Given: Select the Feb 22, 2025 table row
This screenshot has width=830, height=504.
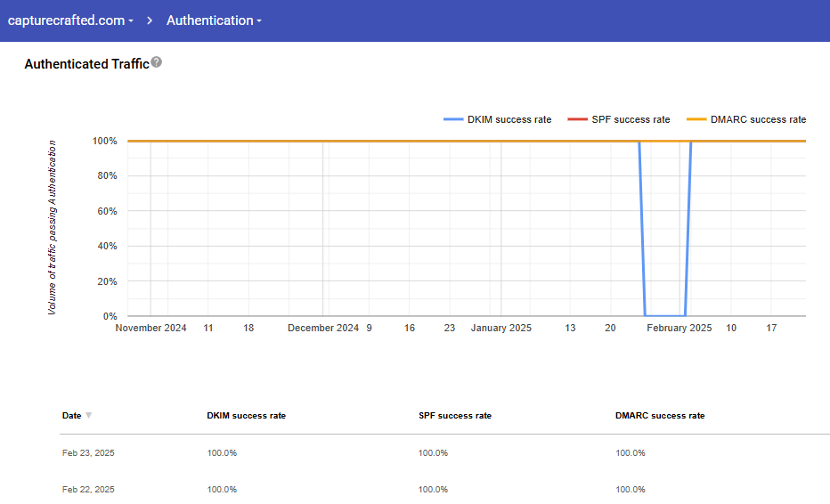Looking at the screenshot, I should click(x=88, y=490).
